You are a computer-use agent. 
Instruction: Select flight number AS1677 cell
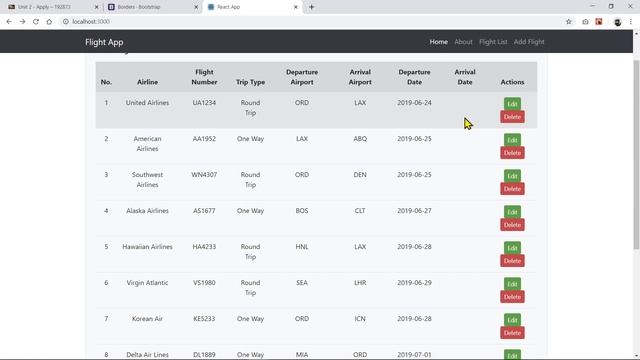pyautogui.click(x=204, y=211)
